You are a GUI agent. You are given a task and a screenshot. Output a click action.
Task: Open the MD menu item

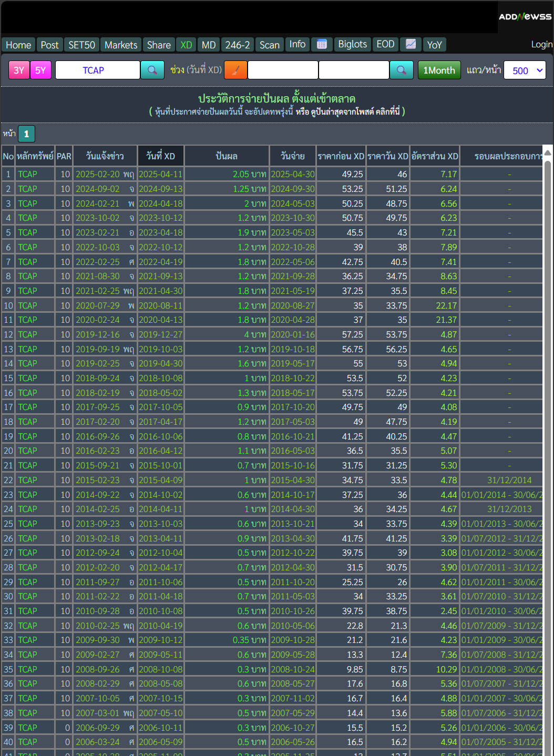point(209,45)
